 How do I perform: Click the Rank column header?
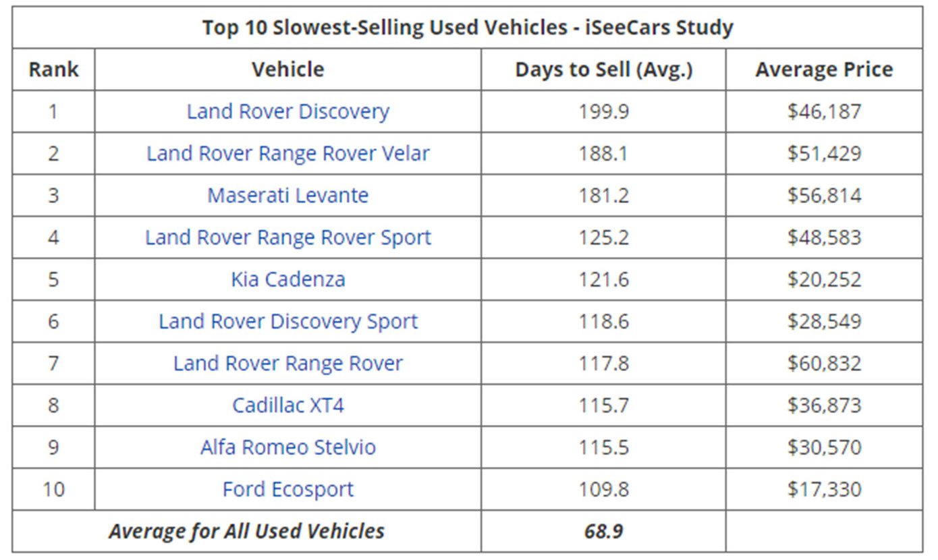(x=53, y=69)
